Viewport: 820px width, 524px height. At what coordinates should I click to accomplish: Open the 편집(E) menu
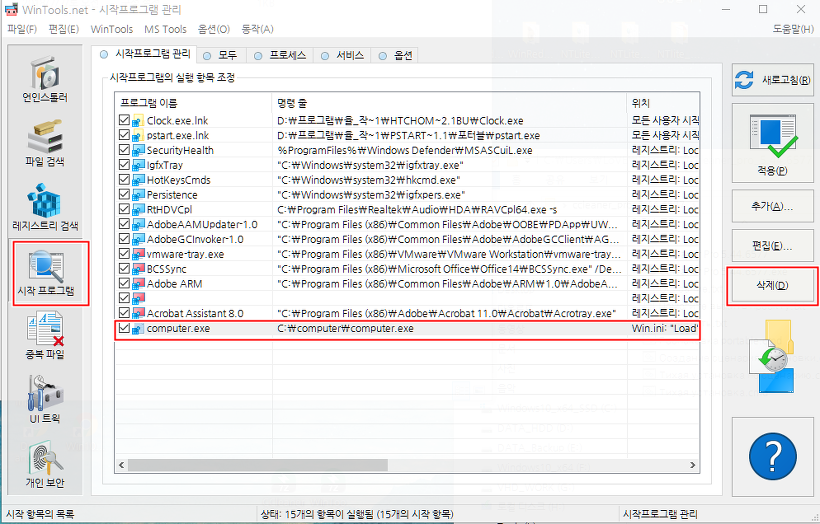[x=64, y=29]
